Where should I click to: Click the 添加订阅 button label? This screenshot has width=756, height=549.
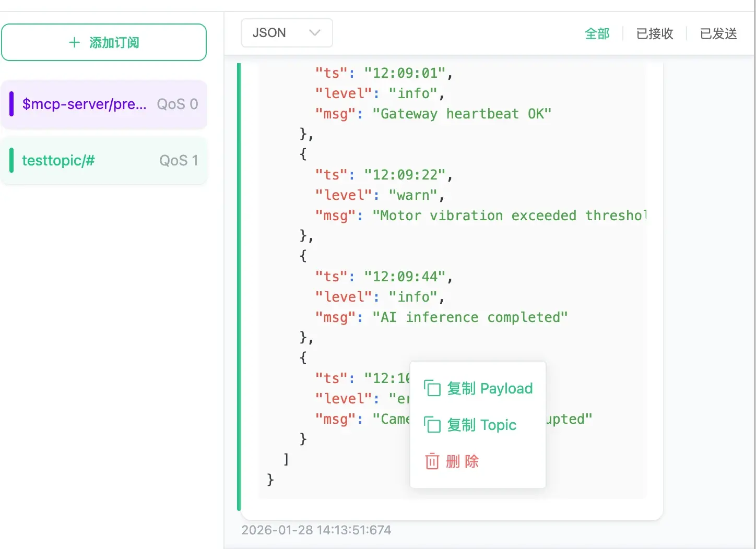click(x=114, y=42)
